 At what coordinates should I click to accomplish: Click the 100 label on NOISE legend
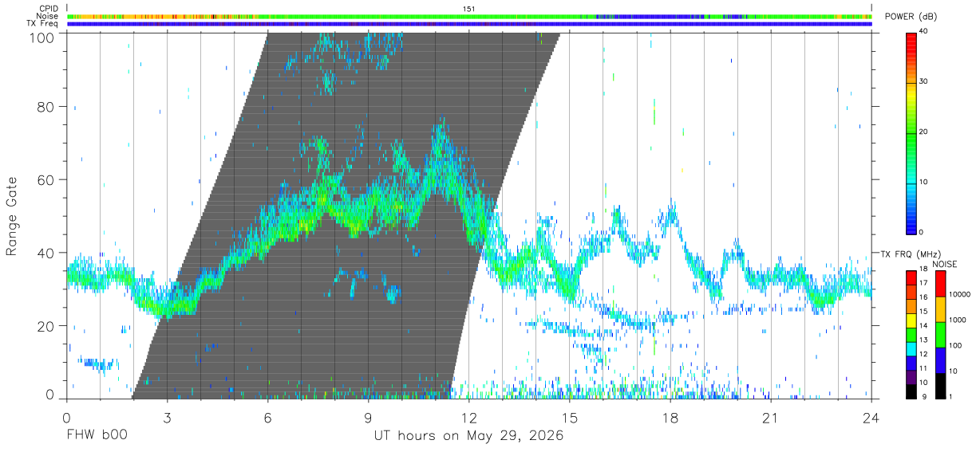coord(955,345)
